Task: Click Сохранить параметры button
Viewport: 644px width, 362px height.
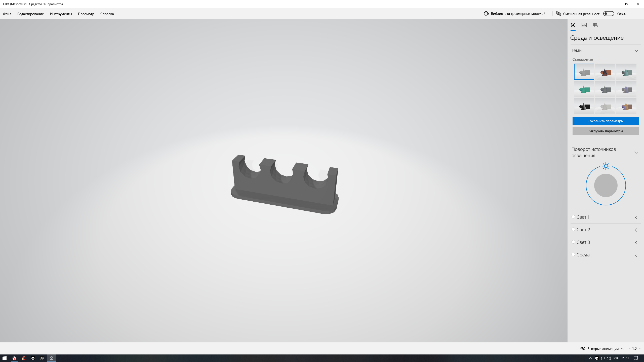Action: 606,121
